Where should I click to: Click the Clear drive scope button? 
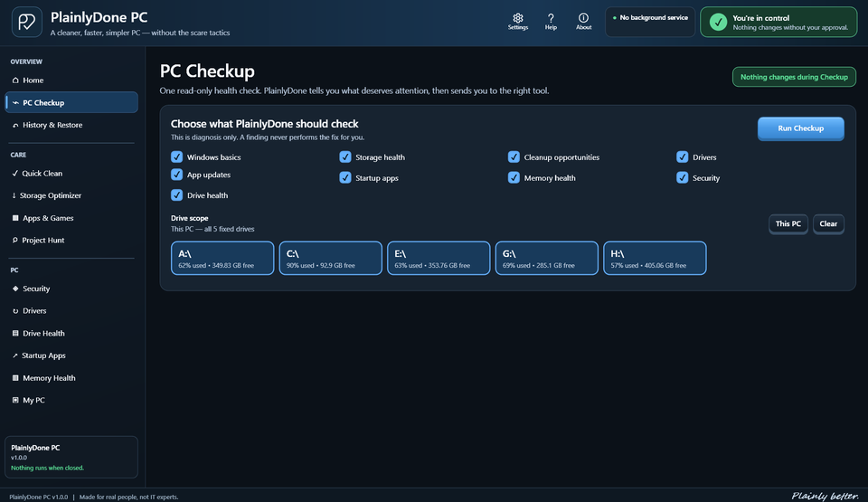(x=828, y=223)
